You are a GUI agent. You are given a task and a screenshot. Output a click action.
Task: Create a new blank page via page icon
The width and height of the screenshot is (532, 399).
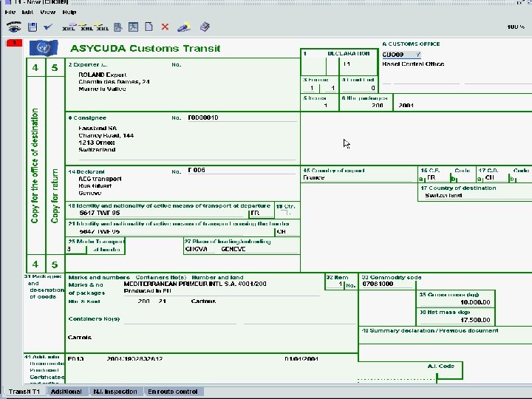coord(149,27)
